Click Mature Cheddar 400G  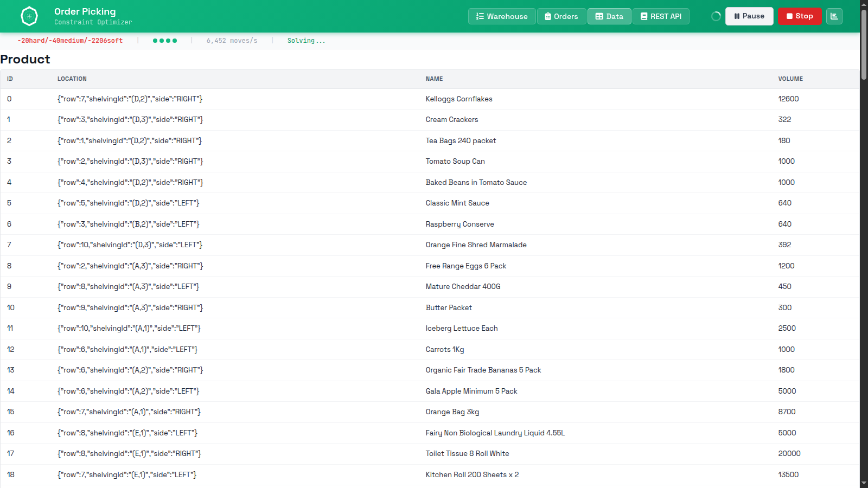click(x=463, y=286)
